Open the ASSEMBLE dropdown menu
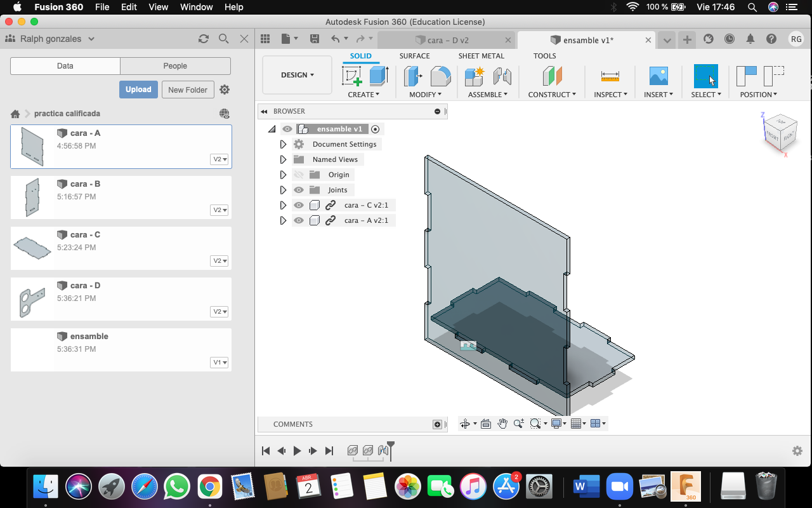The height and width of the screenshot is (508, 812). (x=488, y=95)
